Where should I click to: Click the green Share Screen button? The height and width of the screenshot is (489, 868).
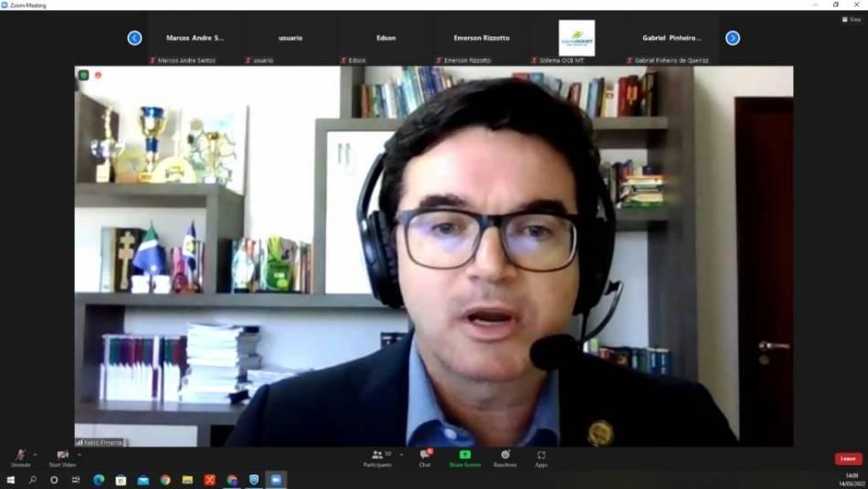click(x=465, y=458)
